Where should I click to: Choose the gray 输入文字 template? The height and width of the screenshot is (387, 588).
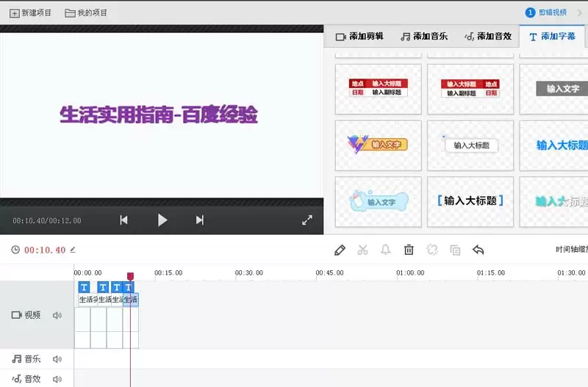point(554,89)
